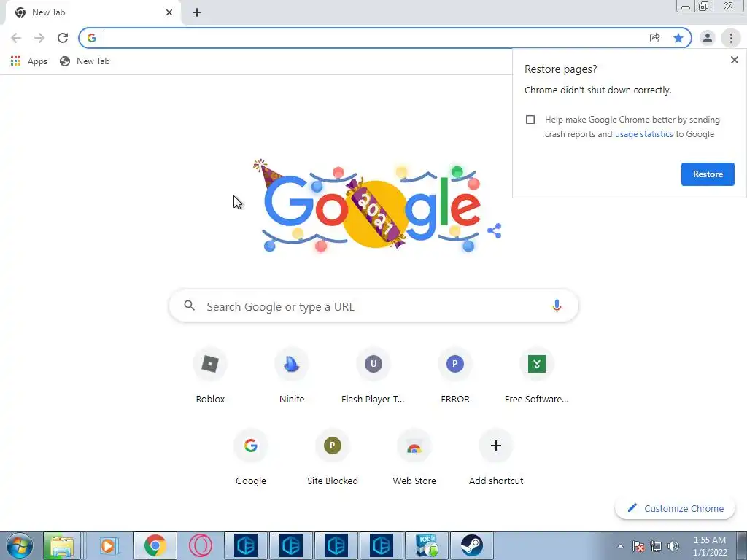Bookmark this tab with the star icon
Screen dimensions: 747x560
(x=678, y=38)
